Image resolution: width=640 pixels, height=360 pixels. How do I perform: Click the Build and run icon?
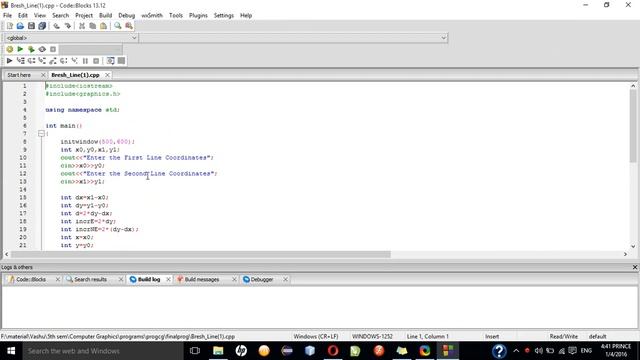[31, 49]
